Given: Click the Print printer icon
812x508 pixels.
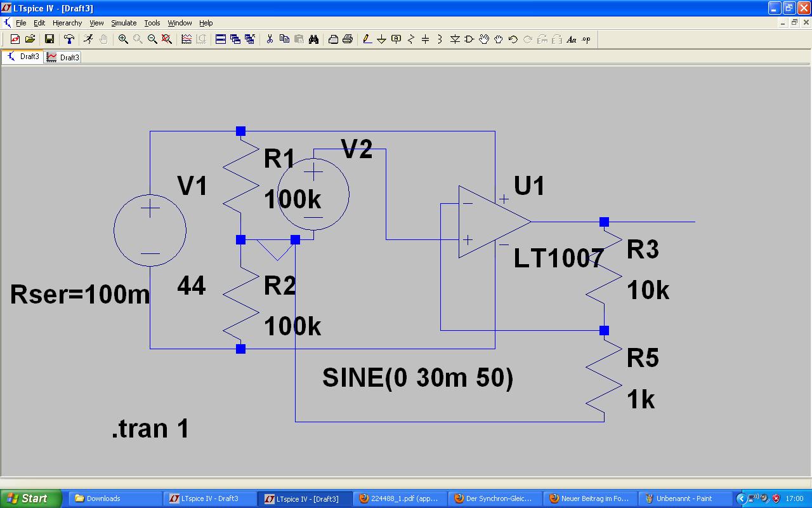Looking at the screenshot, I should point(348,39).
